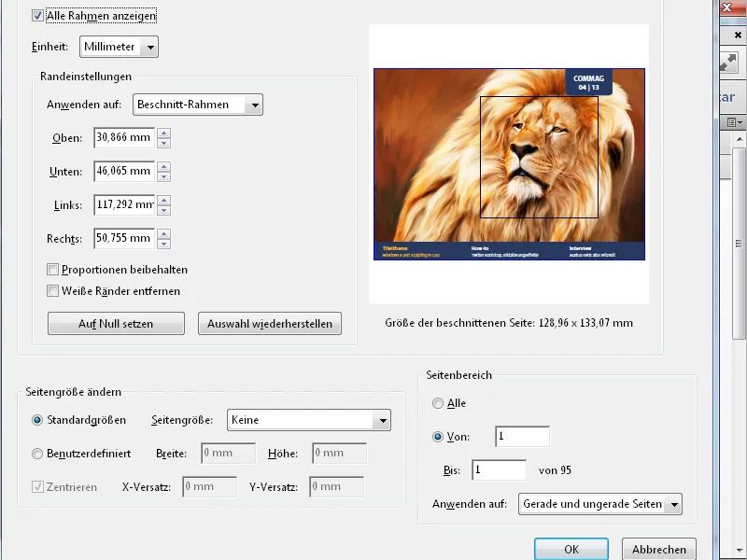Click the Von page number field
The width and height of the screenshot is (747, 560).
point(523,437)
